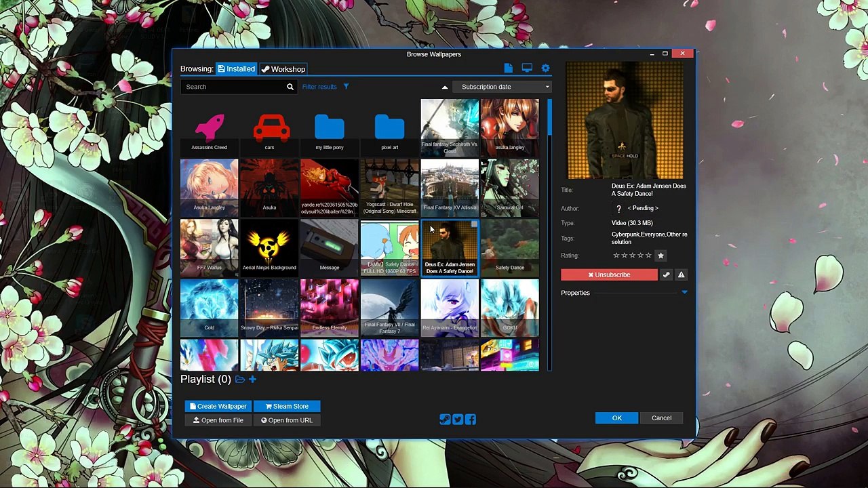
Task: Open the monitor display icon
Action: (527, 68)
